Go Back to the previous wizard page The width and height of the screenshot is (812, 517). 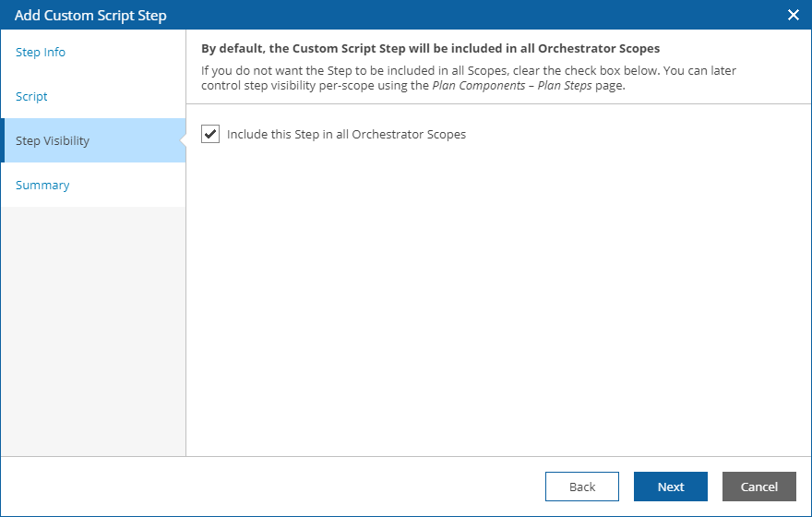581,487
